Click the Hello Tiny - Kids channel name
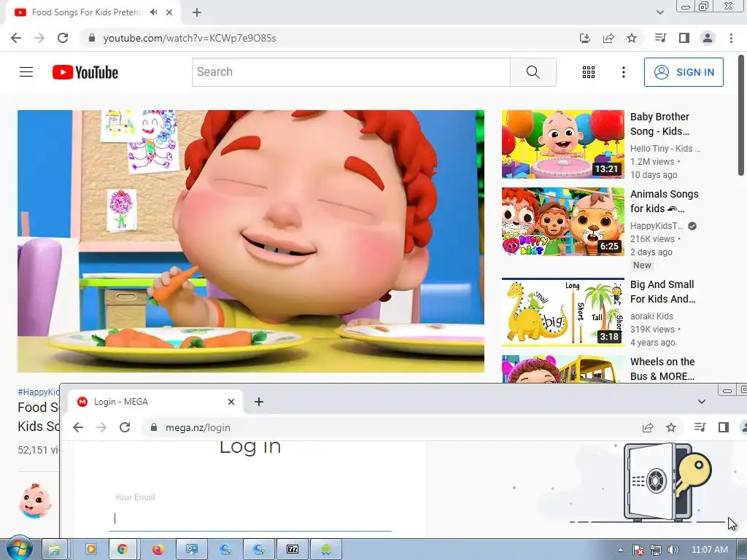The image size is (747, 560). pos(665,148)
